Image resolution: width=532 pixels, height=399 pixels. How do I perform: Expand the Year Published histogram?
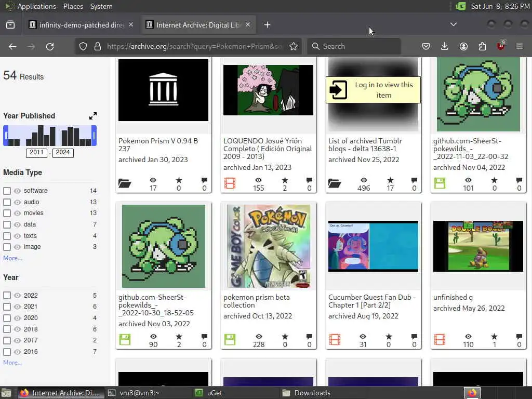[92, 116]
